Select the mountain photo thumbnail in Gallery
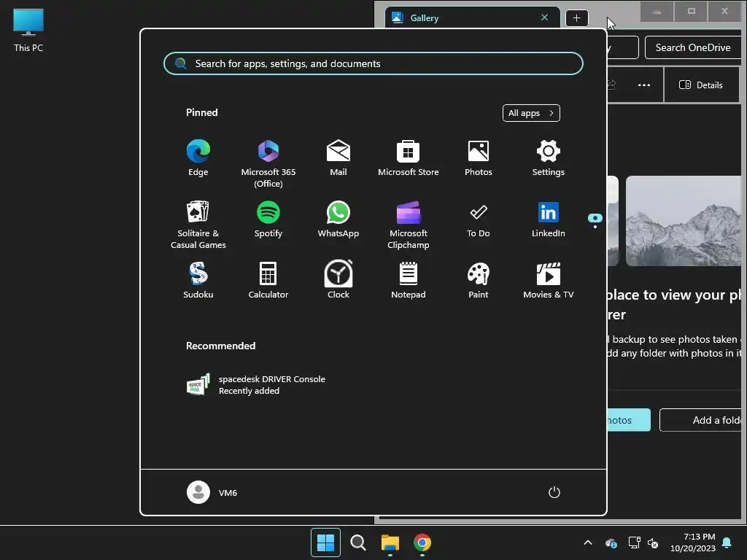 (684, 221)
